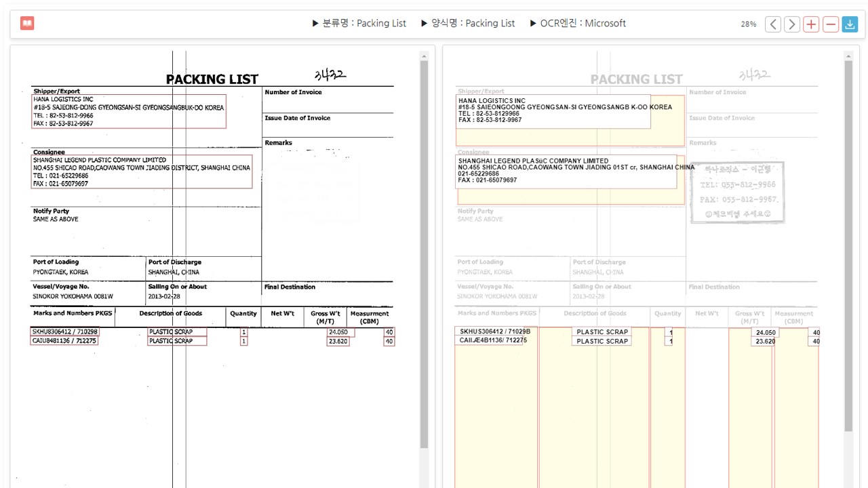Click the OCR엔진 : Microsoft label
Image resolution: width=868 pixels, height=488 pixels.
click(x=578, y=23)
